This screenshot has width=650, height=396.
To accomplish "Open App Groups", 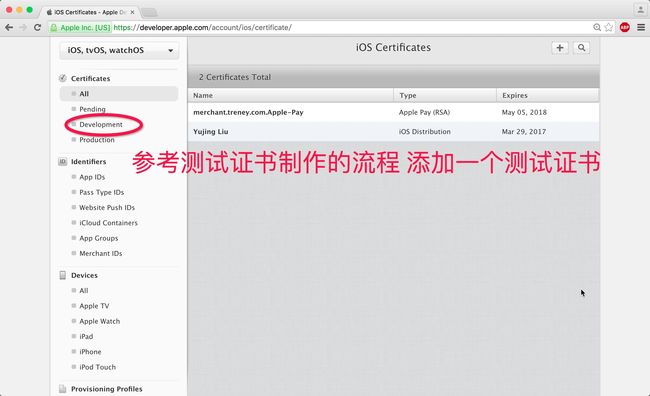I will pos(99,238).
